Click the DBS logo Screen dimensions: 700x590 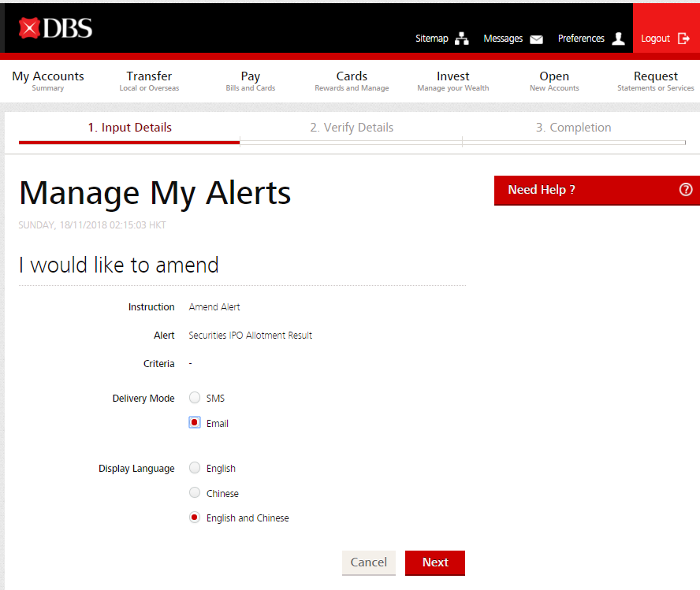tap(55, 29)
